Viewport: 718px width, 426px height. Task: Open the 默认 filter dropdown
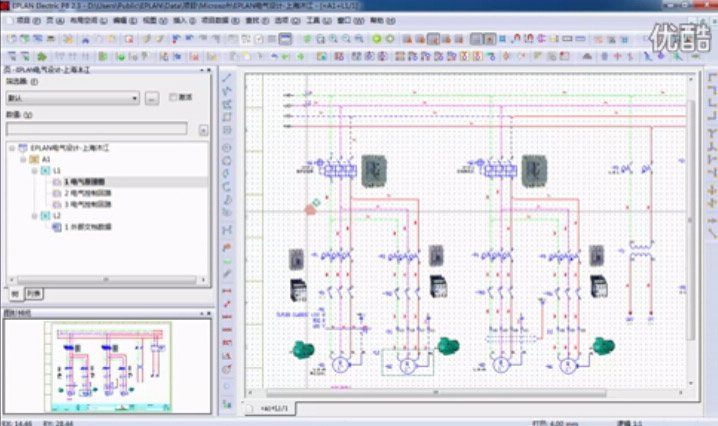(x=134, y=98)
